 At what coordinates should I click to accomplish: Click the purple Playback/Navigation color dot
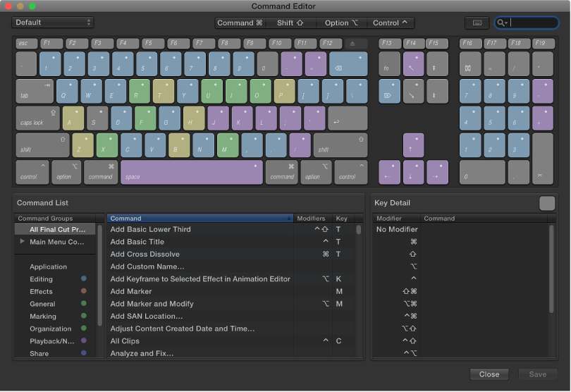(x=84, y=341)
